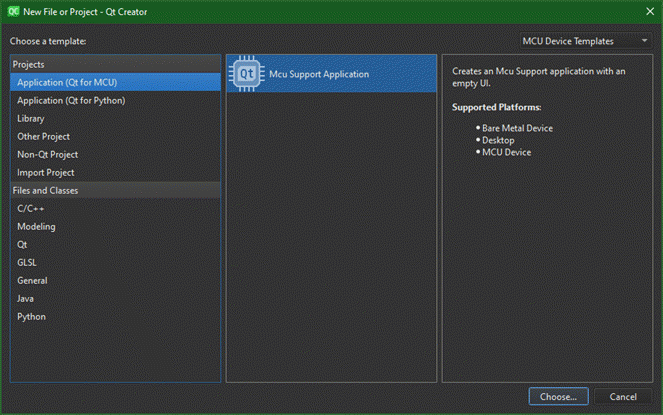
Task: Pick the Non-Qt Project category
Action: pos(47,155)
